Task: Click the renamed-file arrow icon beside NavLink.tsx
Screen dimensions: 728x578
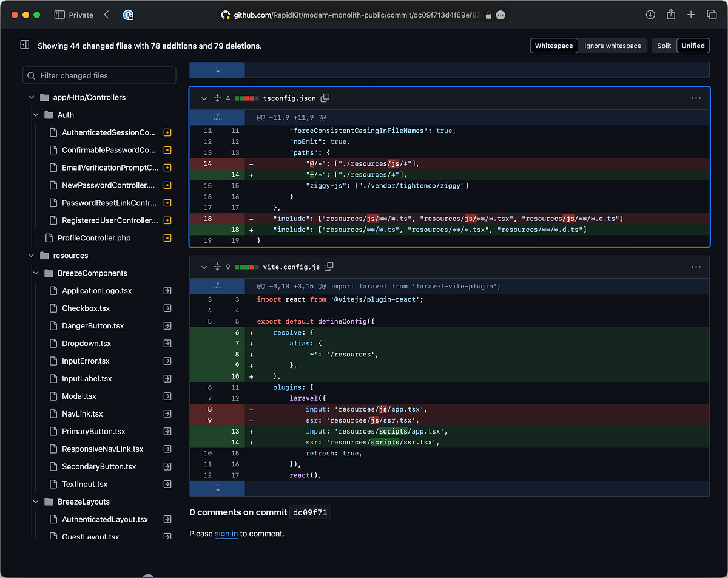Action: [x=167, y=413]
